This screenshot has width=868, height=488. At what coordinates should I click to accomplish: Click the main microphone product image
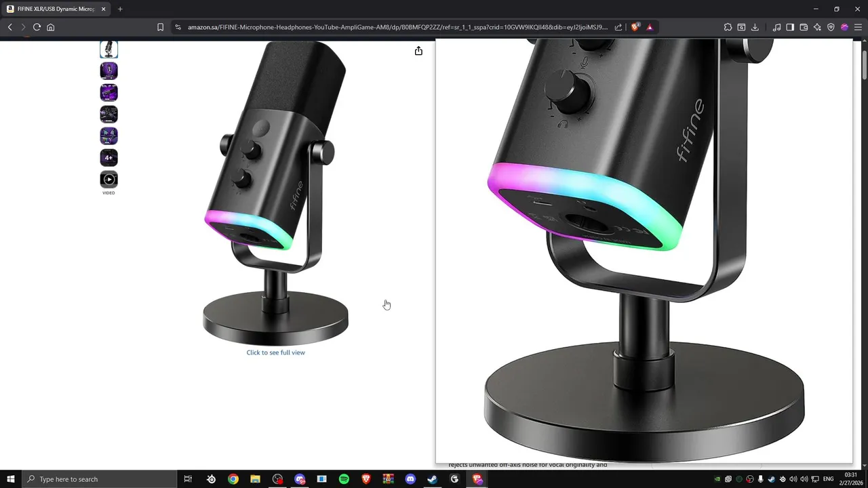(x=275, y=193)
